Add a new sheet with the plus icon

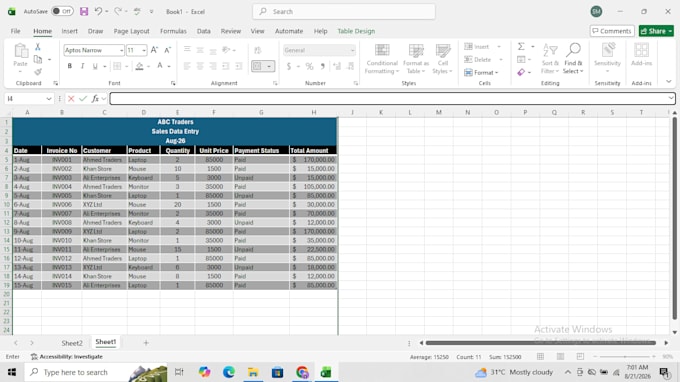click(x=146, y=343)
